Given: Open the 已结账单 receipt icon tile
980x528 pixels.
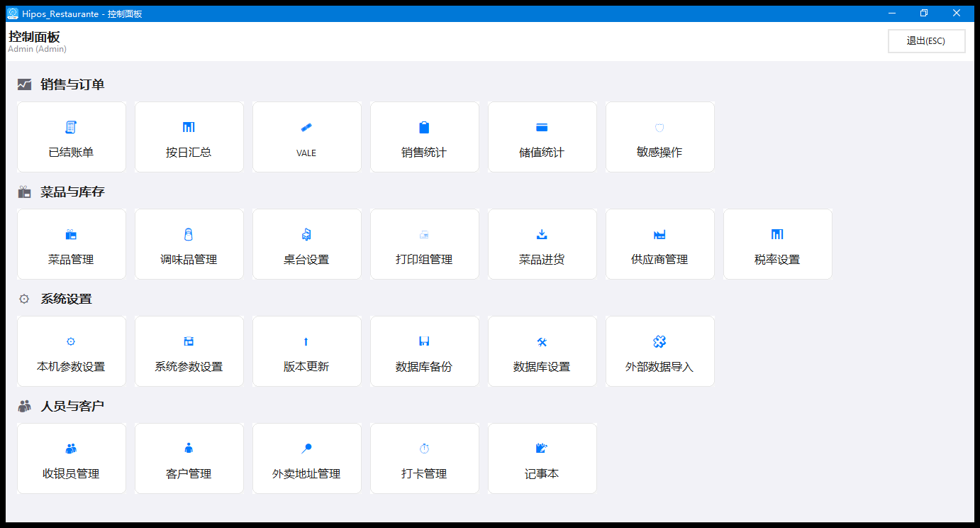Looking at the screenshot, I should click(72, 137).
